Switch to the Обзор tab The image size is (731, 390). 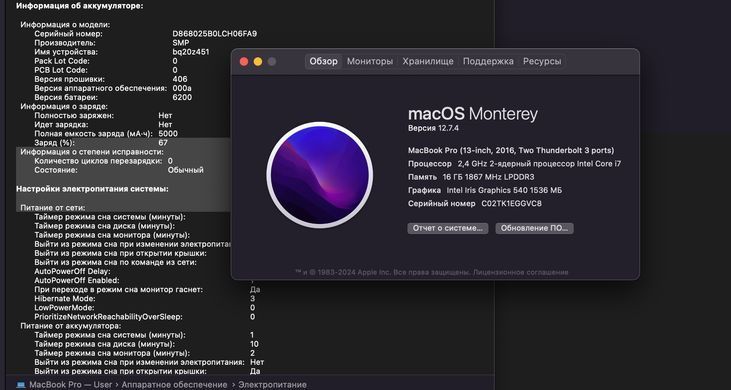(324, 62)
